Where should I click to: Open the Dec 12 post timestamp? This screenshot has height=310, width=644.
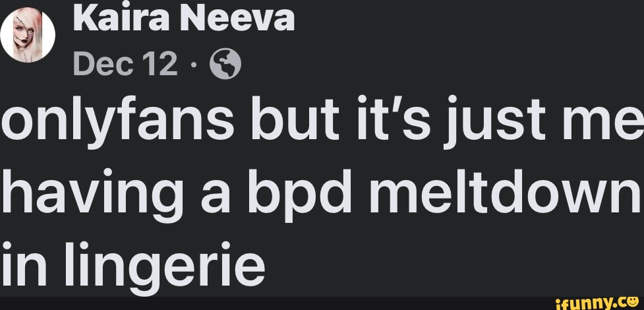[x=125, y=64]
